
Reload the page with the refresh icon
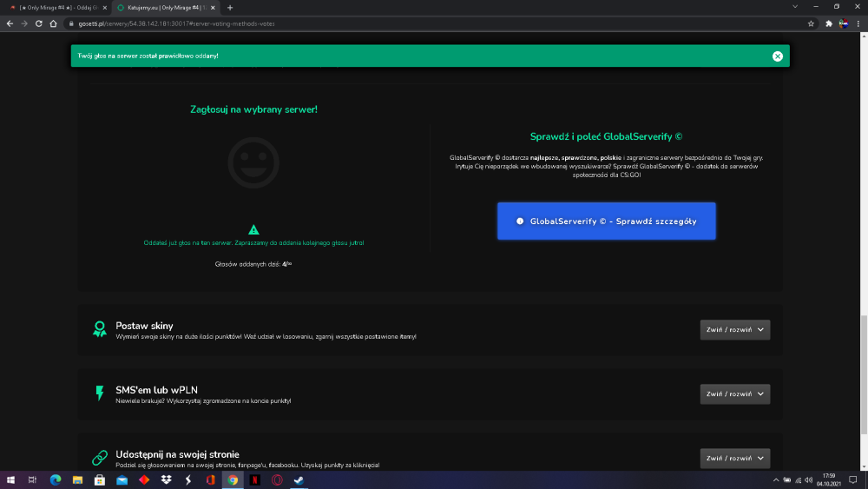click(x=39, y=23)
